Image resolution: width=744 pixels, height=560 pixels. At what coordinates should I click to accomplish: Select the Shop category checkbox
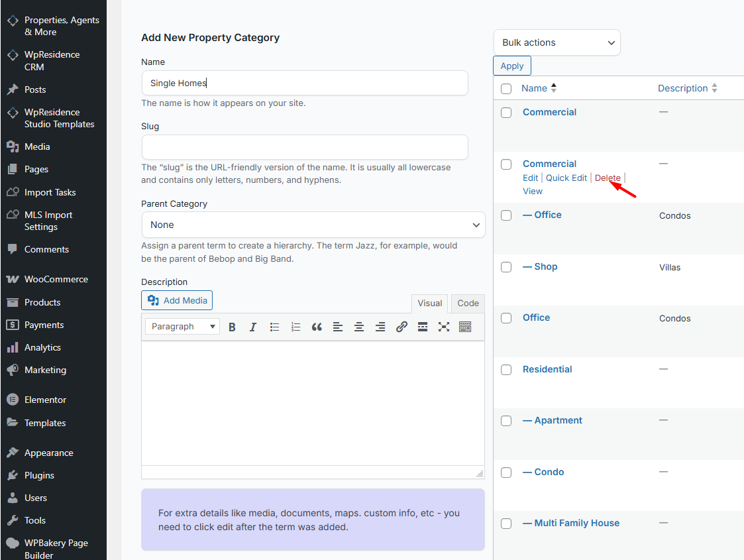tap(506, 267)
